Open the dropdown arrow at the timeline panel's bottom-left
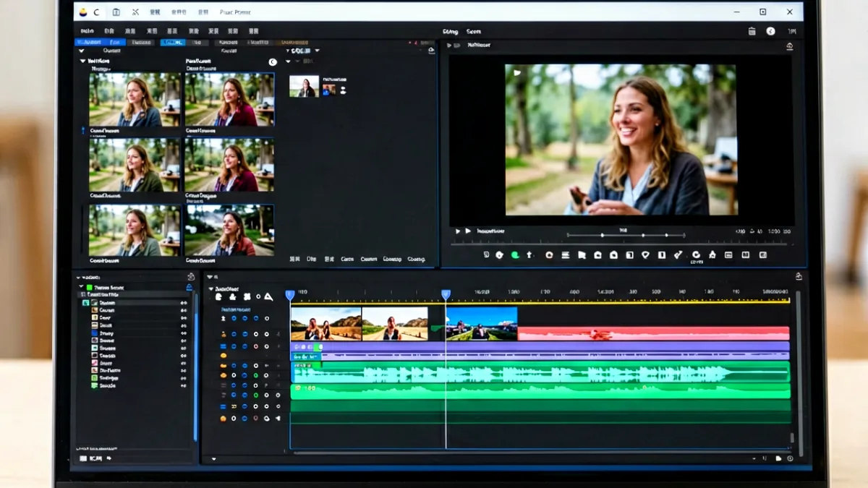This screenshot has width=868, height=488. coord(213,458)
